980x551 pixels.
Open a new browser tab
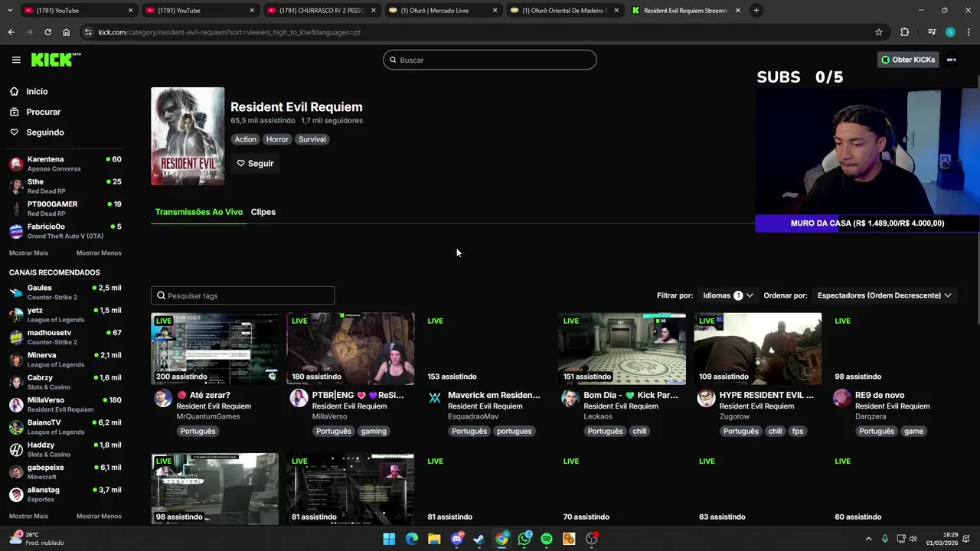click(756, 10)
